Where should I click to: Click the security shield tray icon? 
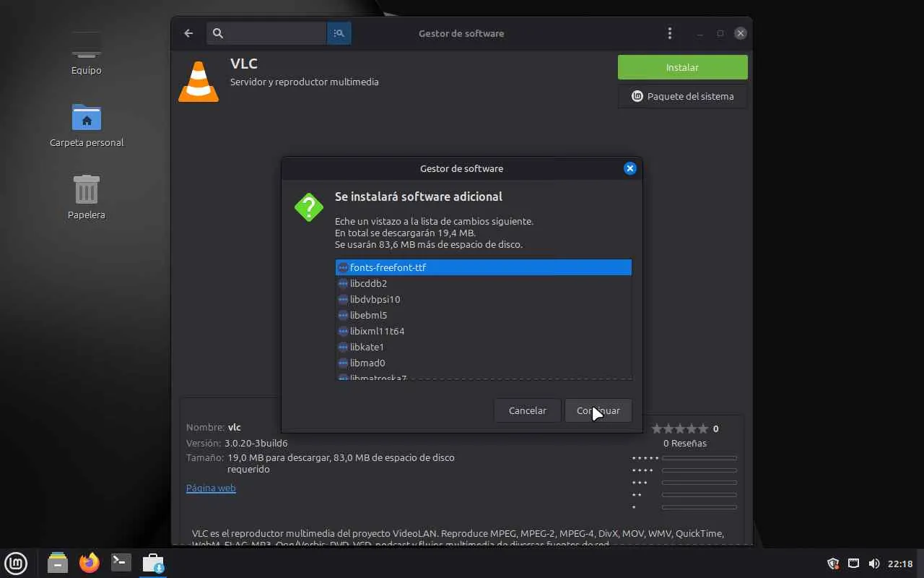click(x=833, y=564)
